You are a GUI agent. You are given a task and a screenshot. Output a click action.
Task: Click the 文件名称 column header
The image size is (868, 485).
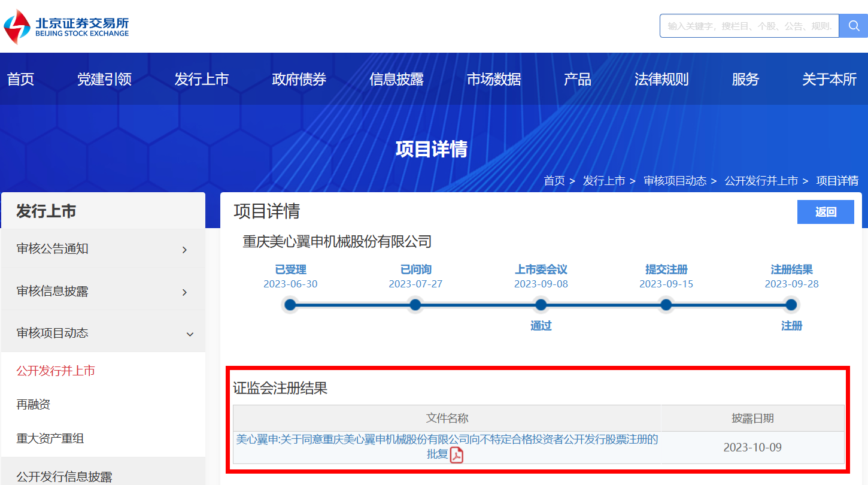pyautogui.click(x=447, y=419)
